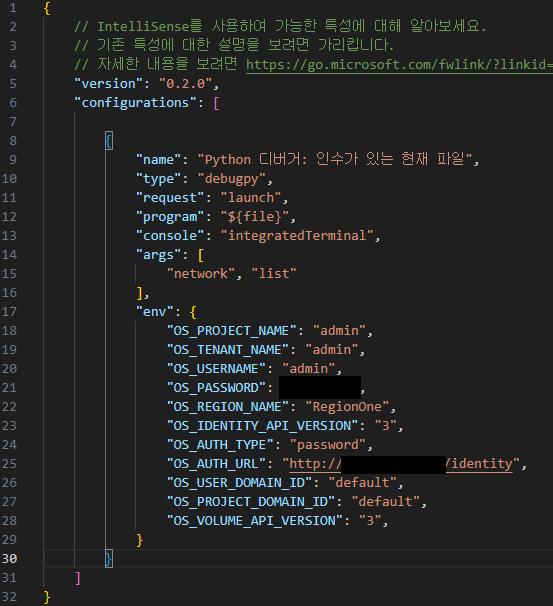
Task: Click the "name" key on line 9
Action: click(158, 160)
